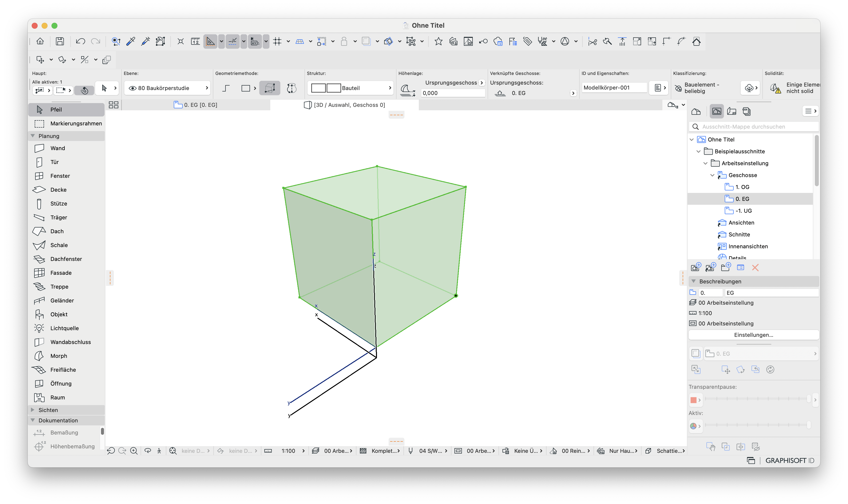This screenshot has width=848, height=504.
Task: Select the Wand tool
Action: coord(66,148)
